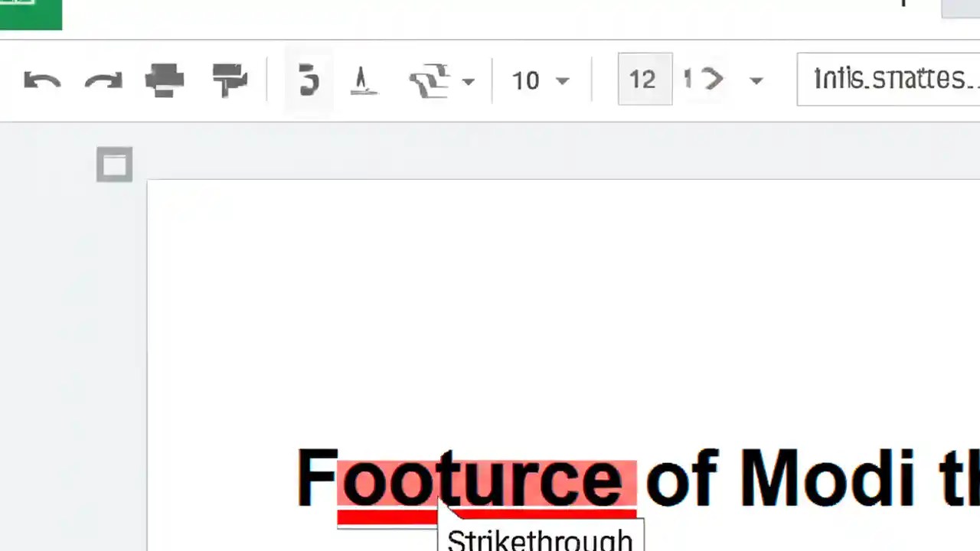This screenshot has height=551, width=980.
Task: Redo the last action
Action: point(103,80)
